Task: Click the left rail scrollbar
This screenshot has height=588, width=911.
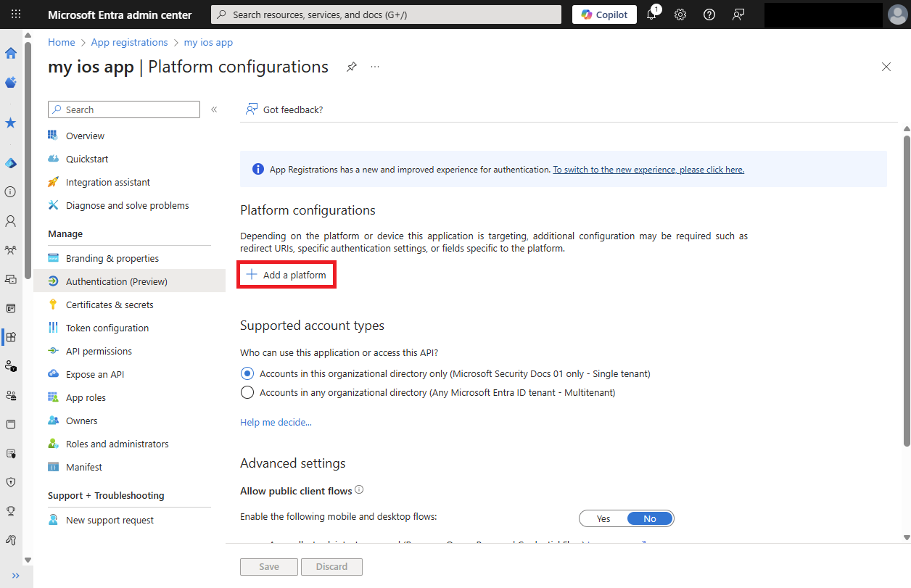Action: (28, 160)
